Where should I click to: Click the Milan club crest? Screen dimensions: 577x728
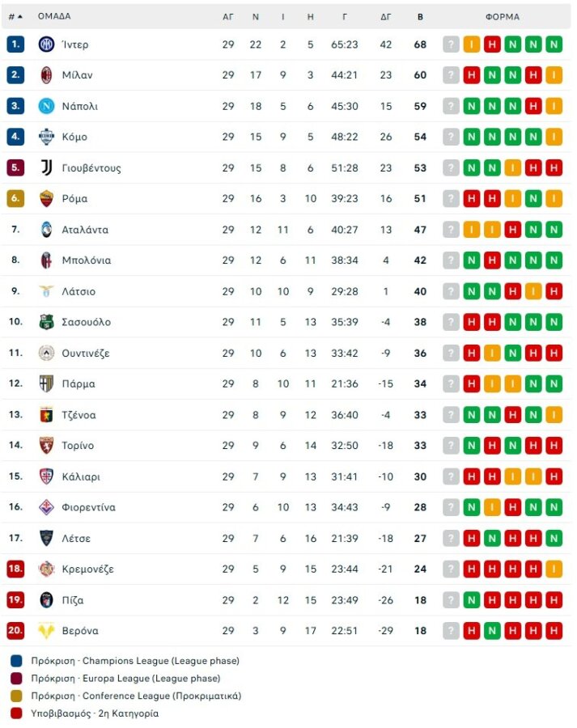click(45, 75)
